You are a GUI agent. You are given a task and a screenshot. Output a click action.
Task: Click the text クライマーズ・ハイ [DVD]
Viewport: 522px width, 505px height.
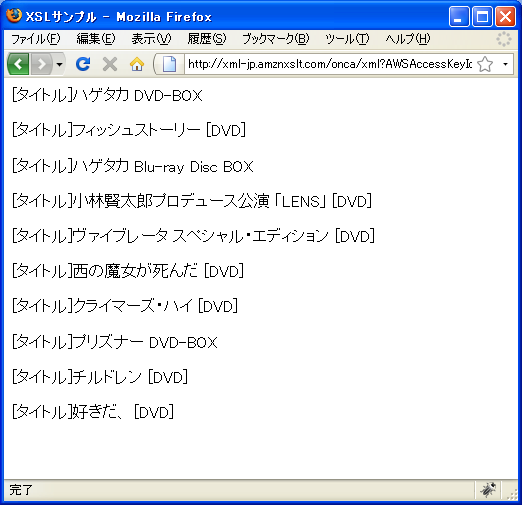(155, 306)
